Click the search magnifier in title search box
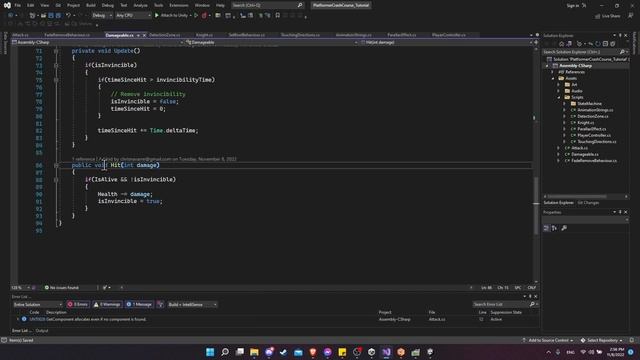Screen dimensions: 640x360 (300, 5)
